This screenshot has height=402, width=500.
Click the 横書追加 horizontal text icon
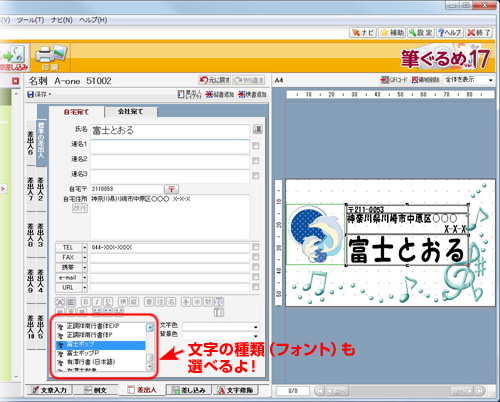click(x=252, y=94)
